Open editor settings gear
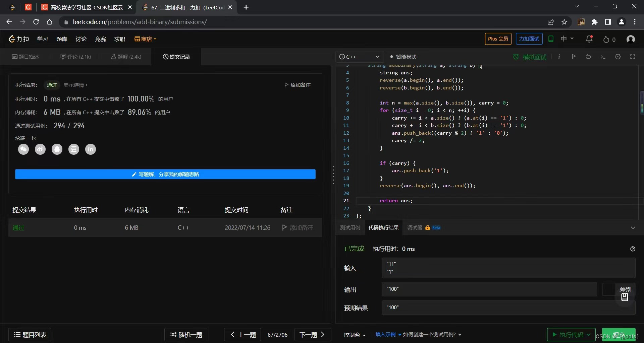The image size is (644, 343). click(618, 57)
